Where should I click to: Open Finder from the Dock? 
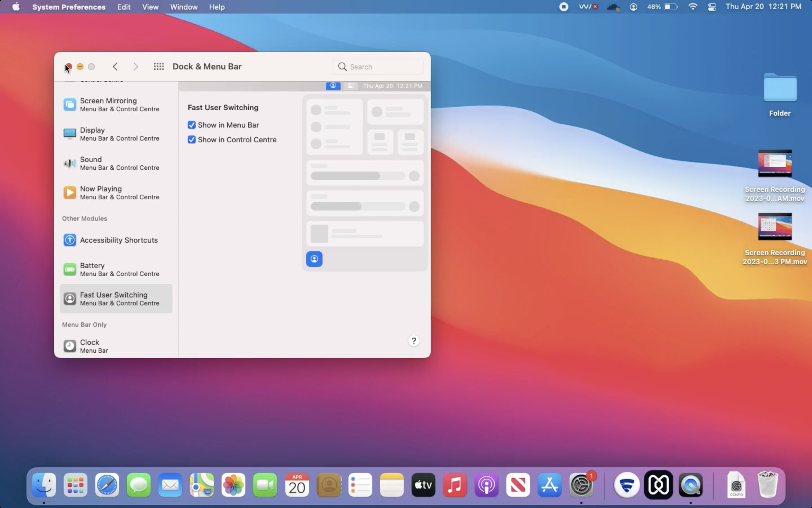click(x=44, y=485)
